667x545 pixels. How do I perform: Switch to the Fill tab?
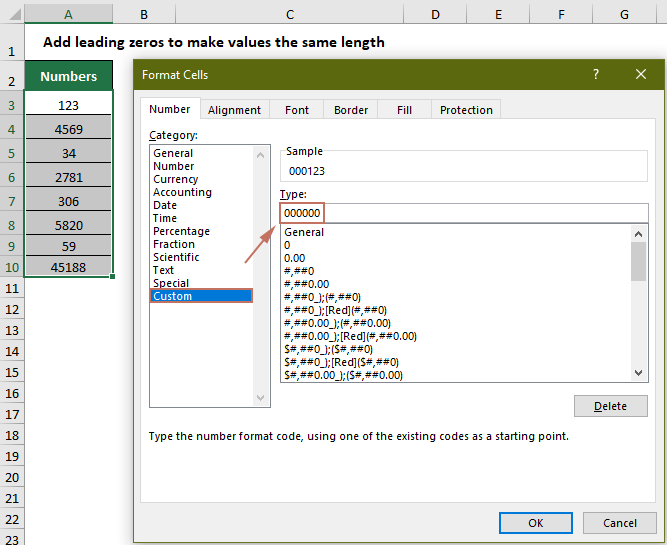pos(404,110)
